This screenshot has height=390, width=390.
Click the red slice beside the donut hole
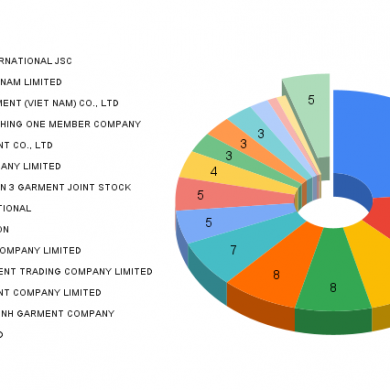click(380, 215)
